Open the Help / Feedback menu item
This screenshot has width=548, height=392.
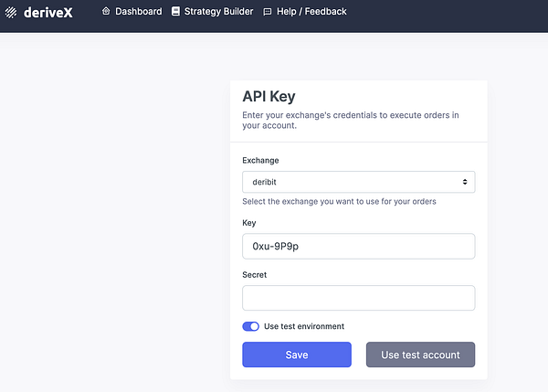309,12
